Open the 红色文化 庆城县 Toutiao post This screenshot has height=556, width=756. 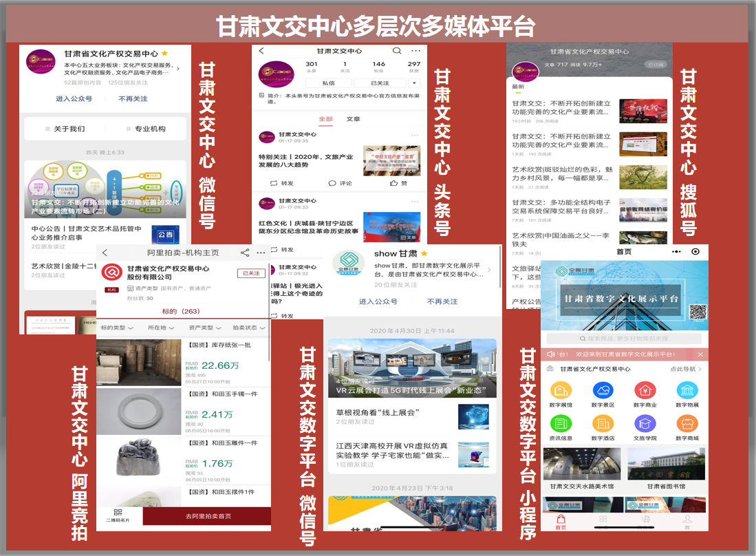click(339, 226)
